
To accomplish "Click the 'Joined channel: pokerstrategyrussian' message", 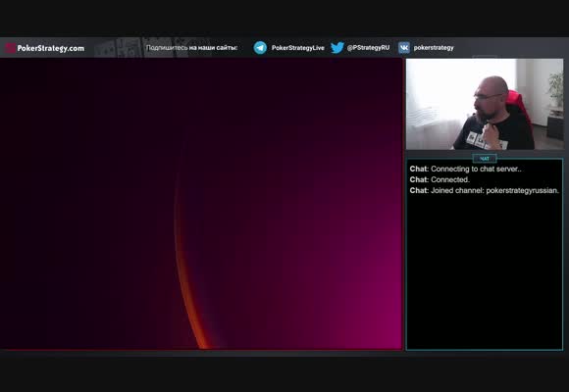I will (485, 190).
